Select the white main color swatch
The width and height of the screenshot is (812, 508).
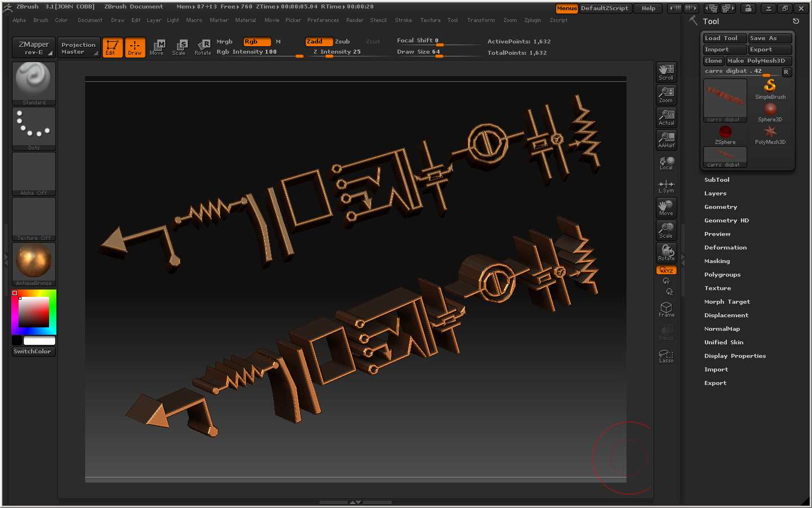click(x=39, y=340)
